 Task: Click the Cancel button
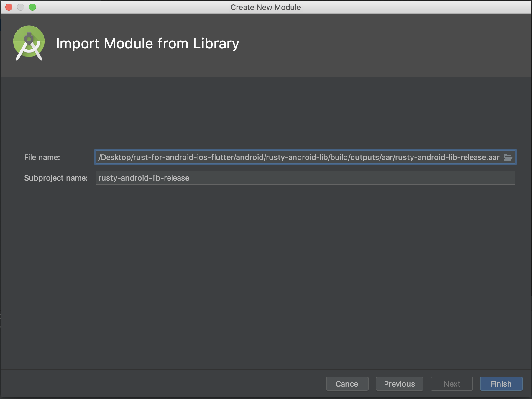(347, 384)
